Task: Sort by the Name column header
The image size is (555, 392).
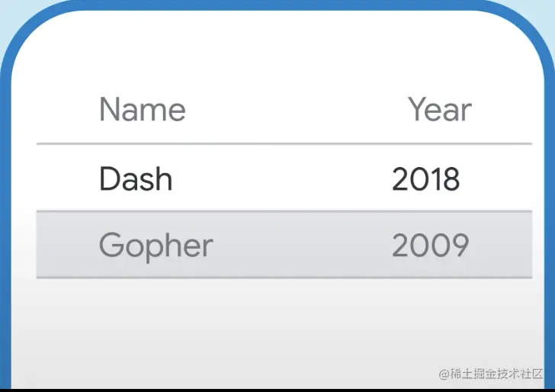Action: (143, 110)
